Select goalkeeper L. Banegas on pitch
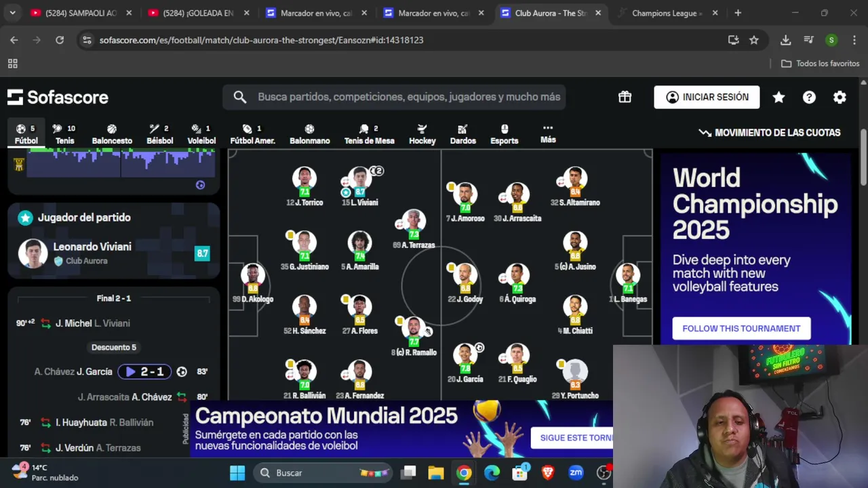868x488 pixels. point(628,283)
